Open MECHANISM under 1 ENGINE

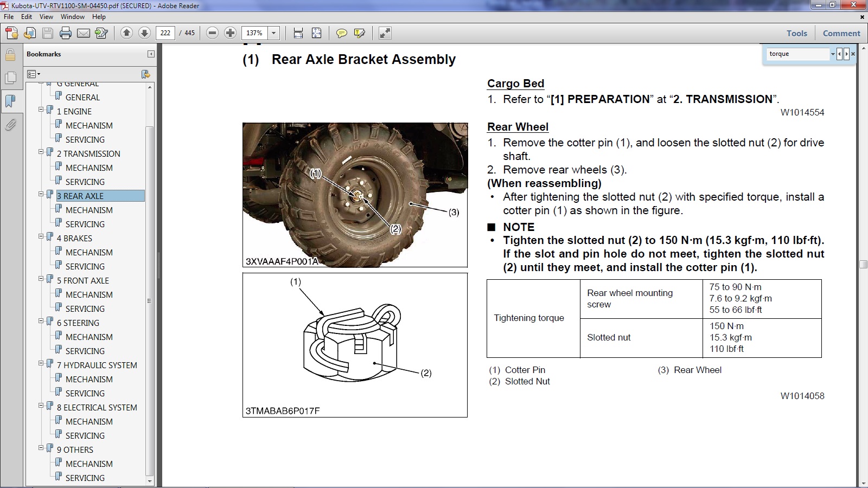(x=89, y=126)
